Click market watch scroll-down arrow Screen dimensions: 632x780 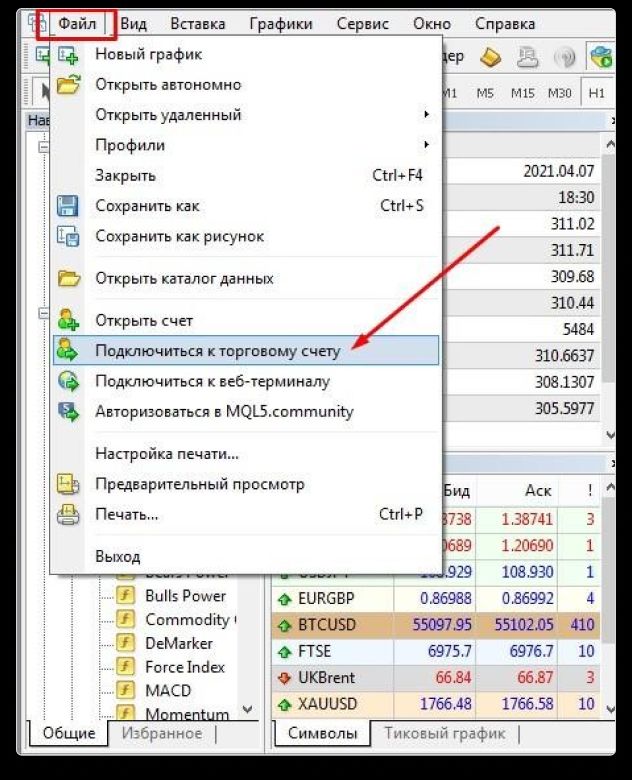click(x=610, y=708)
